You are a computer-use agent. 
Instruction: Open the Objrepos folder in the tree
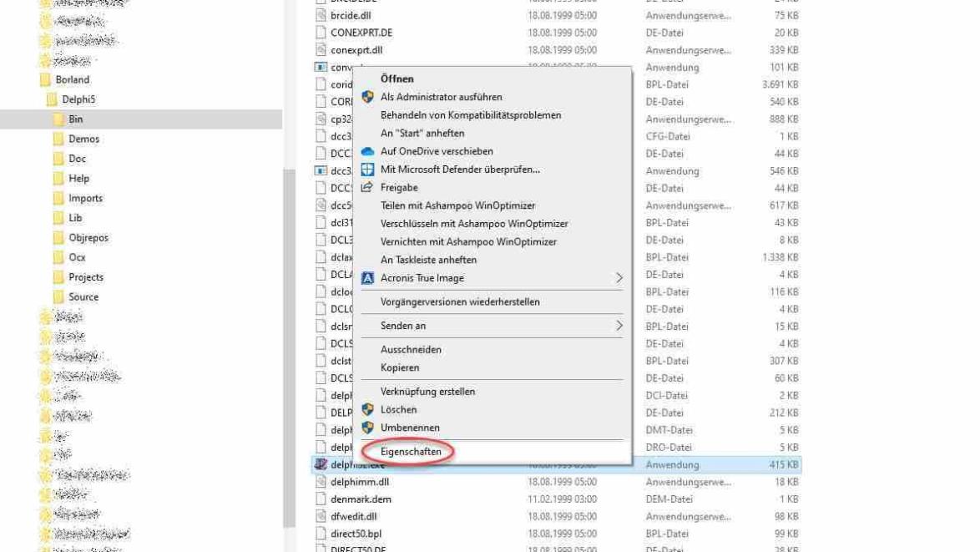pos(88,237)
